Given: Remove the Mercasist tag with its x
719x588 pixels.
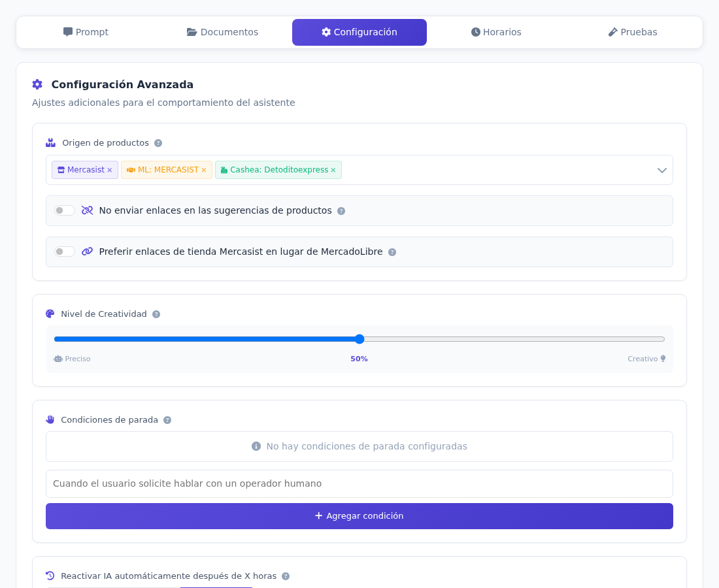Looking at the screenshot, I should click(110, 170).
